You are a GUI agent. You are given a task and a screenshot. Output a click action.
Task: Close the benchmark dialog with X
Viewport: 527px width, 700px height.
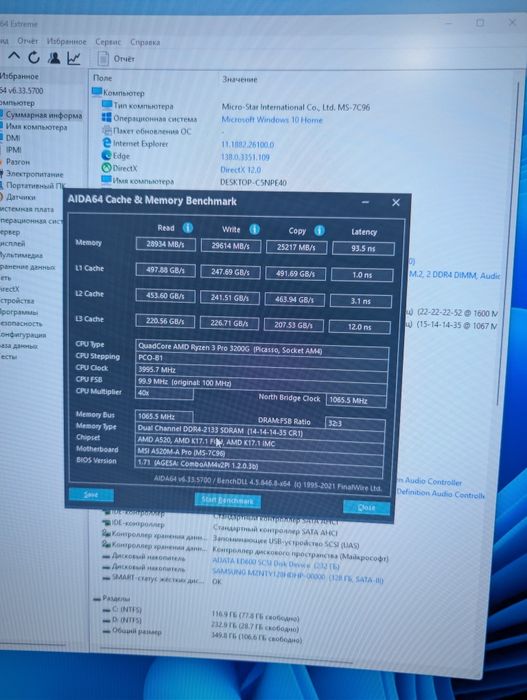point(396,203)
